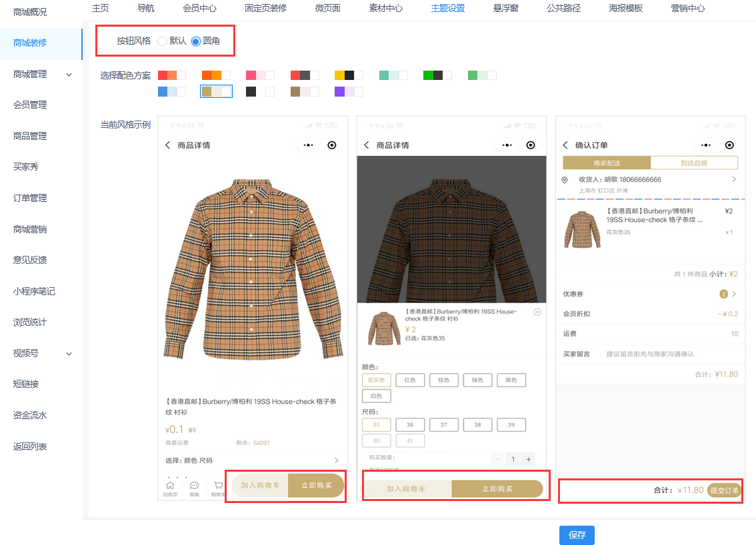
Task: Click the home icon in product preview
Action: 170,486
